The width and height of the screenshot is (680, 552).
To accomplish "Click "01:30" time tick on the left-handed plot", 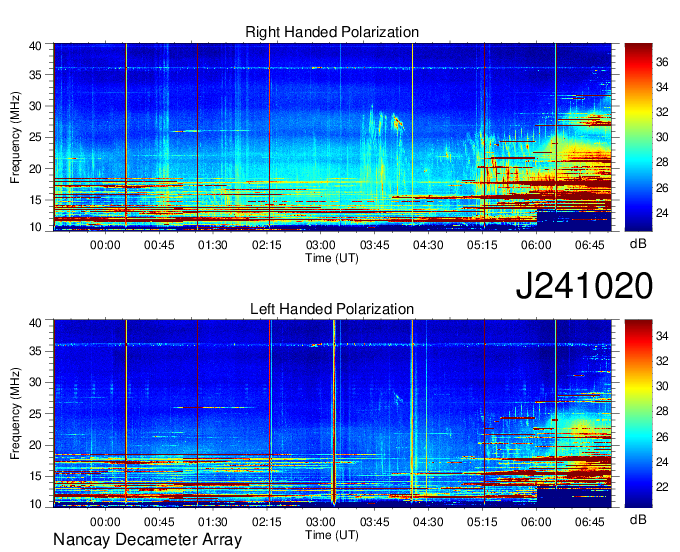I will (x=213, y=522).
